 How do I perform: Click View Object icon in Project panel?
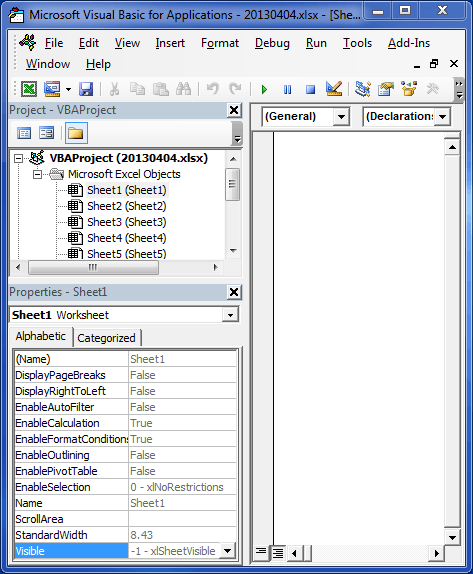pos(46,133)
